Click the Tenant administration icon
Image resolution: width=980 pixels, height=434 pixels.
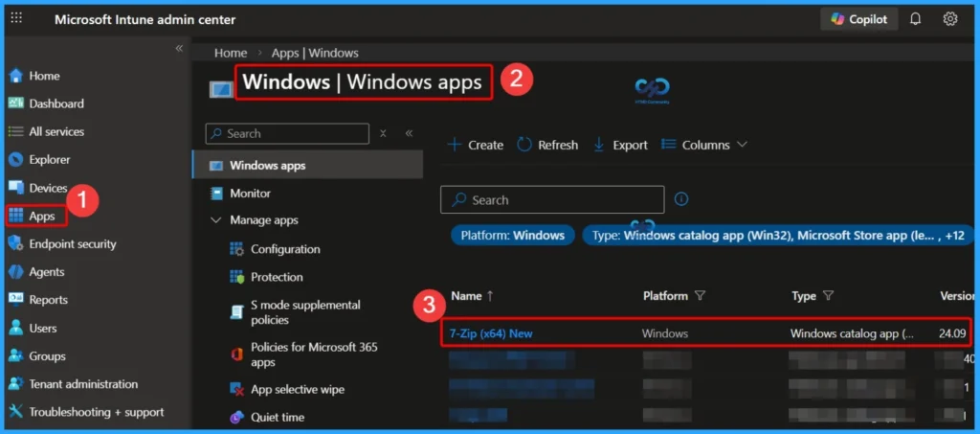coord(16,384)
